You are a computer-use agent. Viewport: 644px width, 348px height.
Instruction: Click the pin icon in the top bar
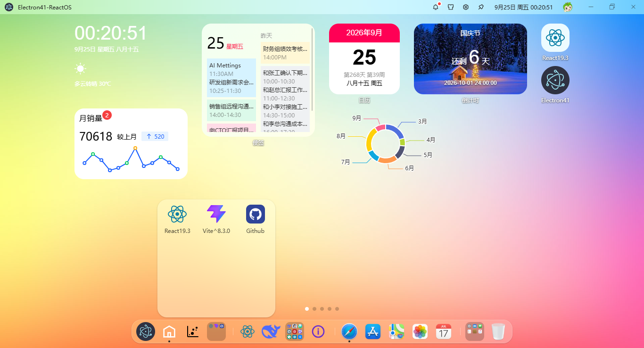(481, 7)
